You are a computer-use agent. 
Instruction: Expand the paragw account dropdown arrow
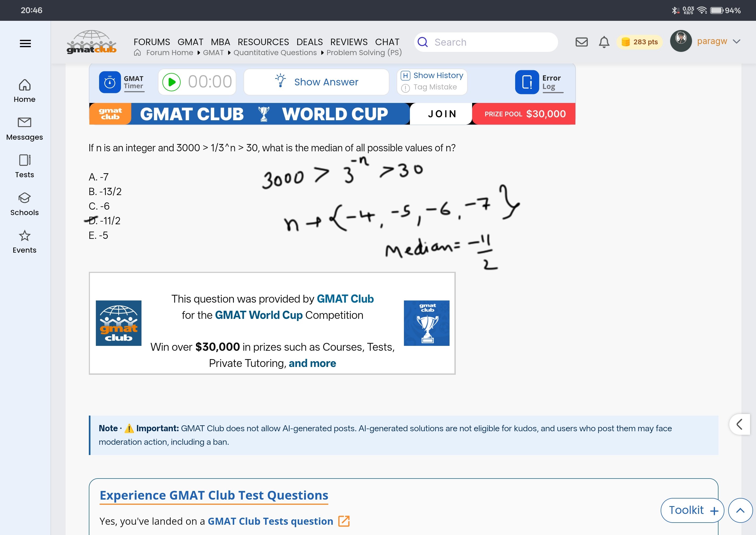click(737, 42)
